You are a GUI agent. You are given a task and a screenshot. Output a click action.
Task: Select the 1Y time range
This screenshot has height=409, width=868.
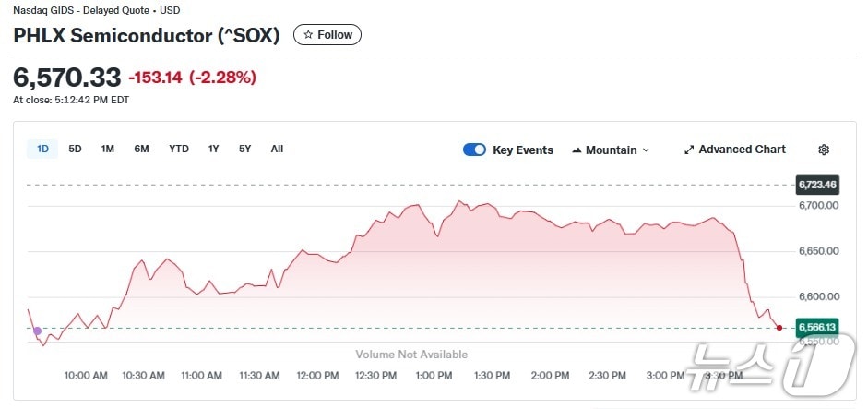pyautogui.click(x=213, y=149)
